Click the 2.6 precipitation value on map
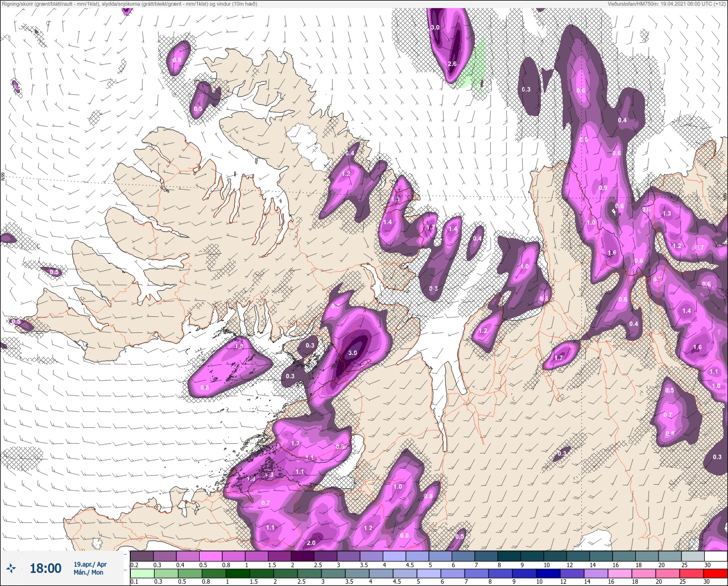The width and height of the screenshot is (728, 586). 453,64
